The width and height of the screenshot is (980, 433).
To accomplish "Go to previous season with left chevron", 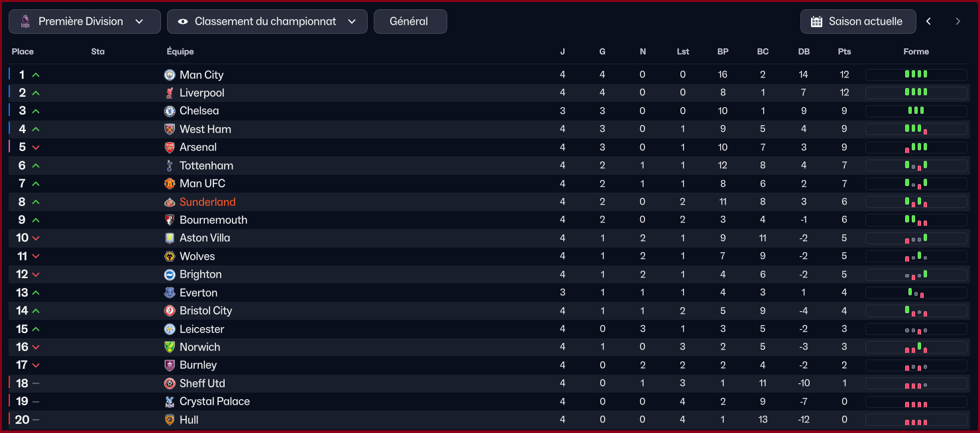I will tap(928, 21).
